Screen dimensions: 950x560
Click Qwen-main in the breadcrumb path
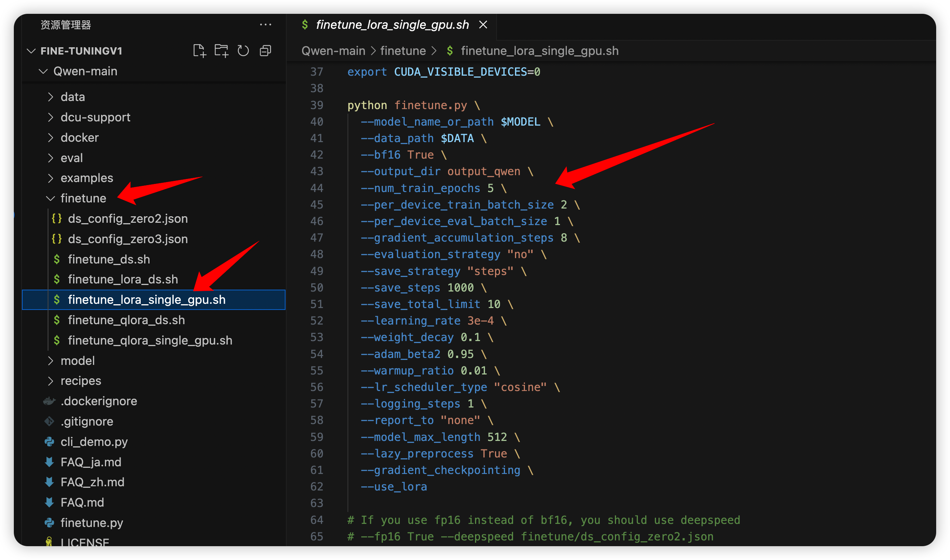point(333,51)
